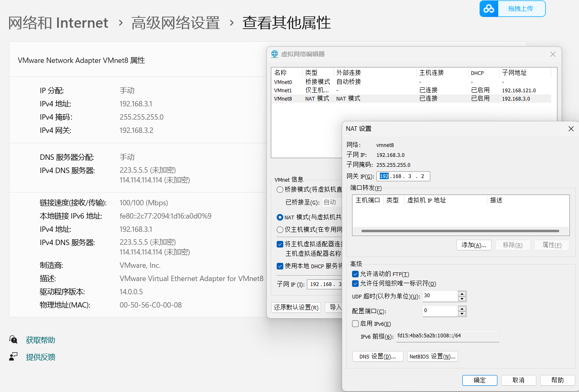Click the globe icon of the virtual network editor
This screenshot has height=392, width=579.
(275, 54)
